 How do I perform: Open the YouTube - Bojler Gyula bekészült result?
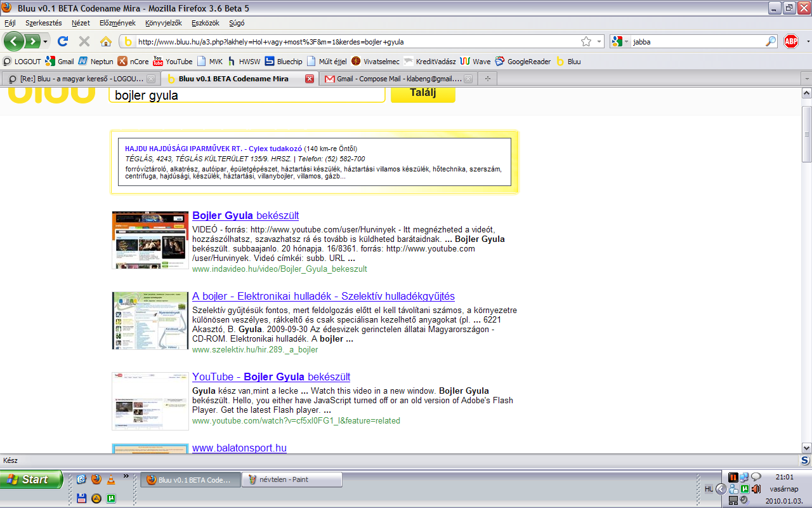272,377
